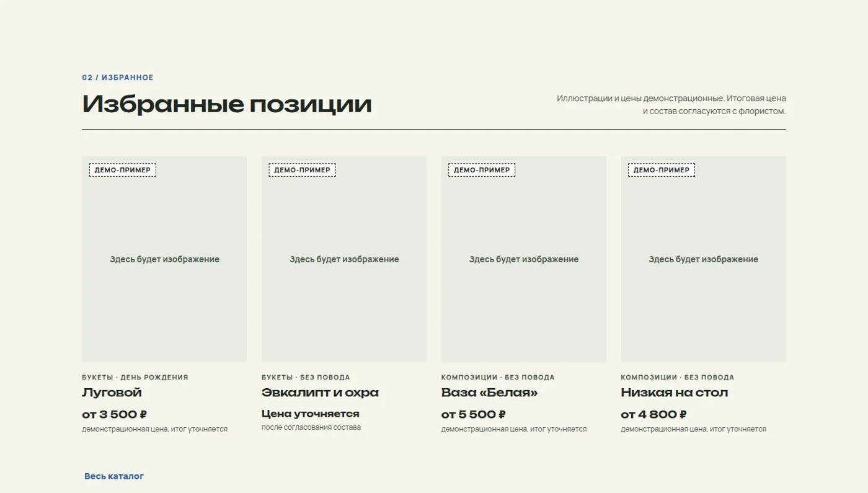
Task: Click the "Букеты · Без повода" category label
Action: [x=306, y=377]
